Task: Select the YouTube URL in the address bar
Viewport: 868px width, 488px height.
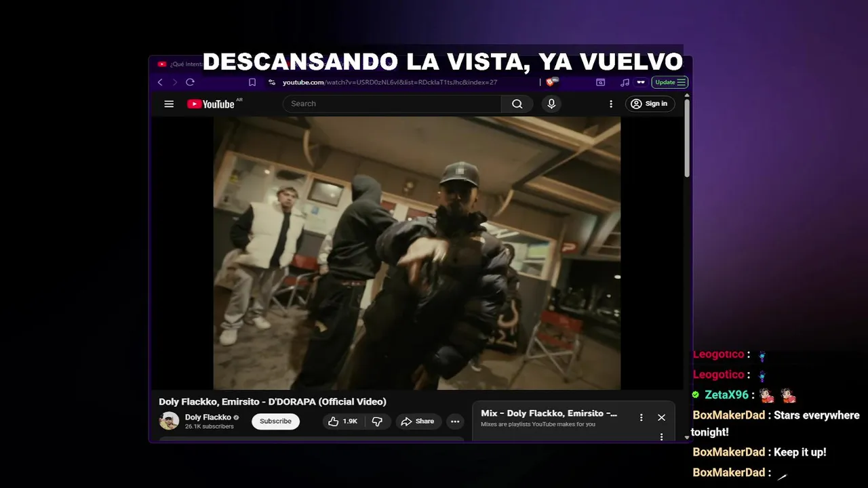Action: (x=390, y=82)
